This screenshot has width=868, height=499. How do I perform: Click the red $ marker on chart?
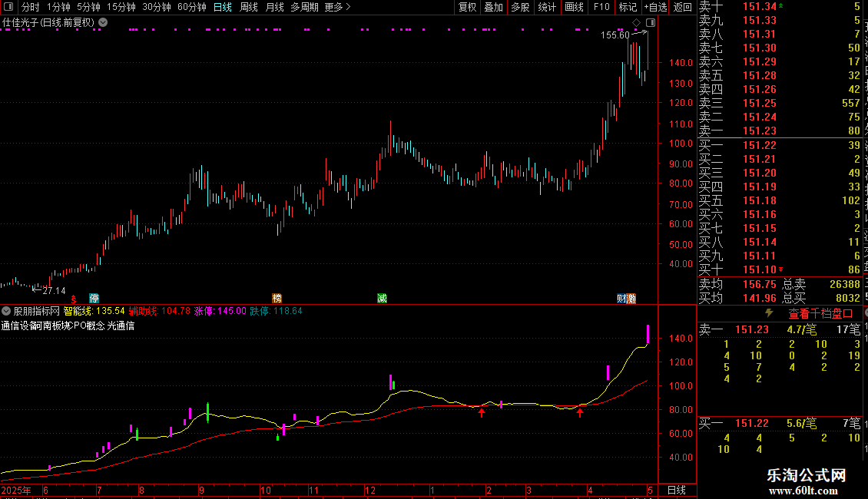(74, 299)
